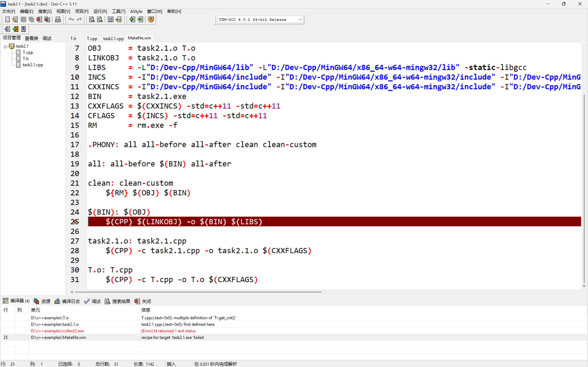Select T.h in the project tree

[26, 59]
